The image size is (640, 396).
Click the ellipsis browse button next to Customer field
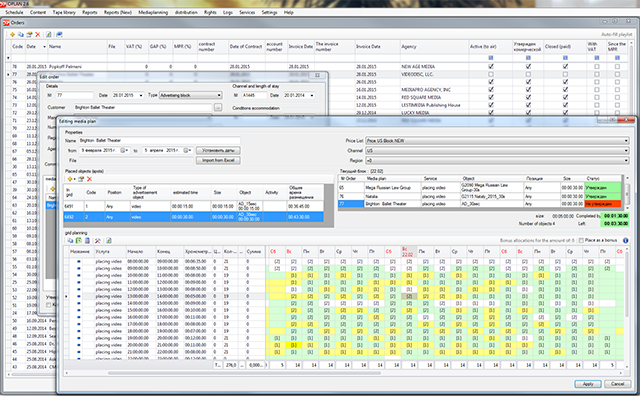coord(218,107)
